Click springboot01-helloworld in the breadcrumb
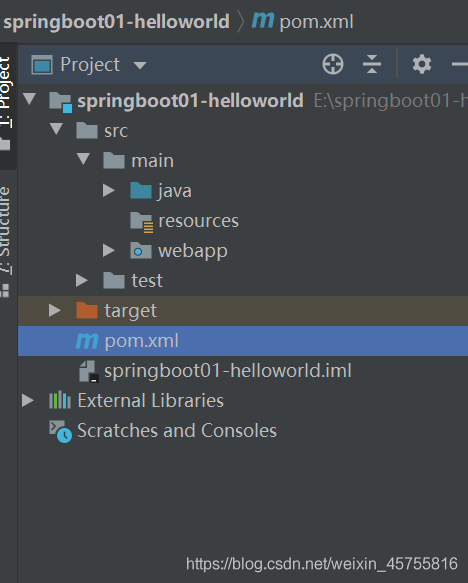 point(116,21)
